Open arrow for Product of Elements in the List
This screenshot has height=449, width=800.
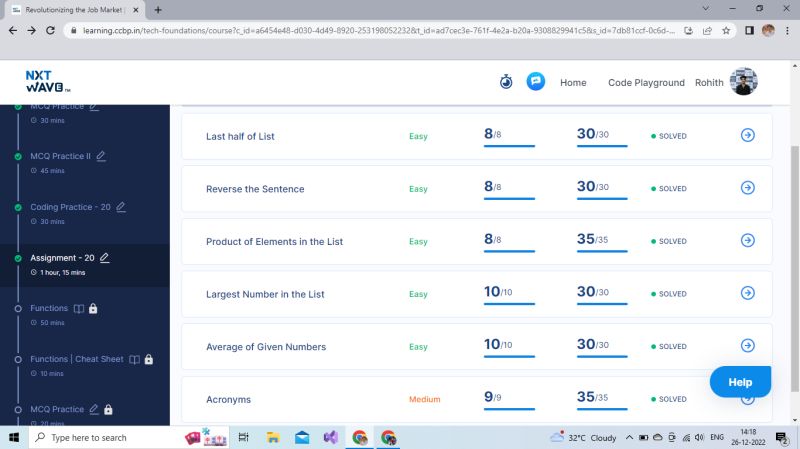[747, 241]
